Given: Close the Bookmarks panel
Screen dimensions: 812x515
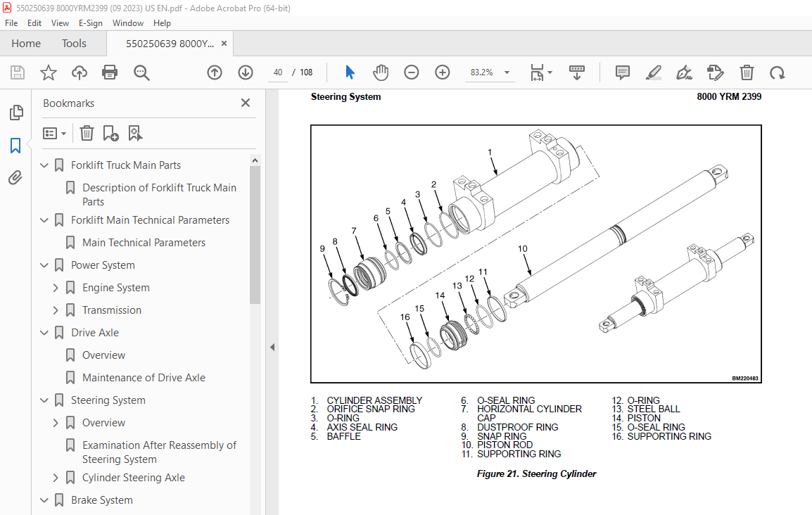Looking at the screenshot, I should [x=246, y=103].
